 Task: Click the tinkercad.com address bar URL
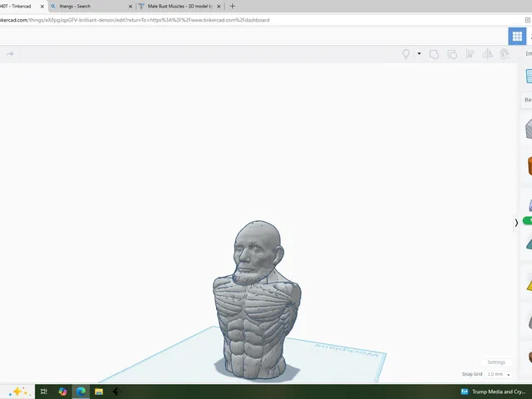tap(135, 20)
